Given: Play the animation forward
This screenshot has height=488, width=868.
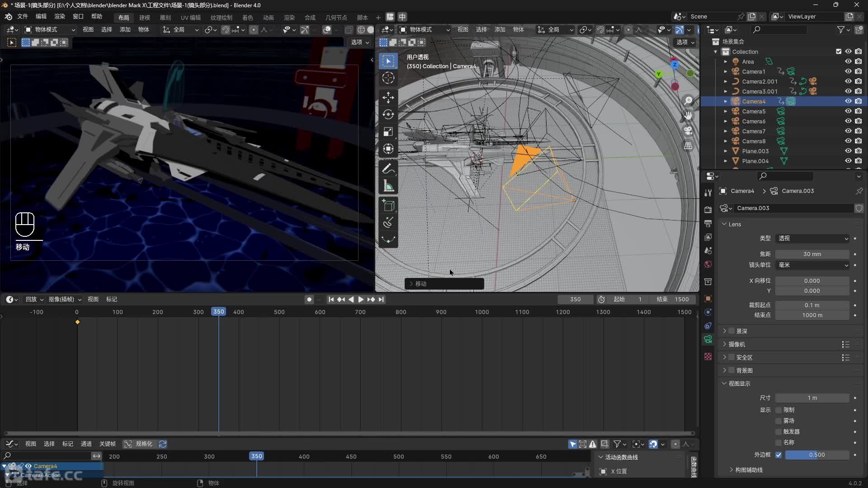Looking at the screenshot, I should (x=361, y=300).
